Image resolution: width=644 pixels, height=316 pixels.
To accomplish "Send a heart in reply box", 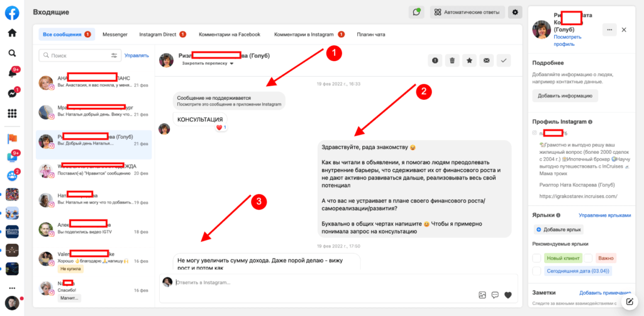I will click(x=508, y=295).
